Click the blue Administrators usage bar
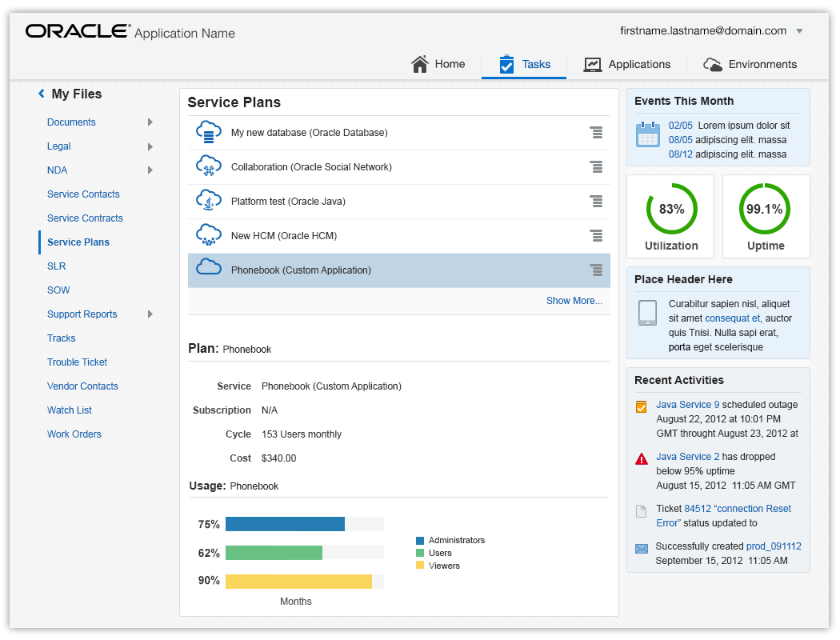The height and width of the screenshot is (640, 840). [x=285, y=524]
